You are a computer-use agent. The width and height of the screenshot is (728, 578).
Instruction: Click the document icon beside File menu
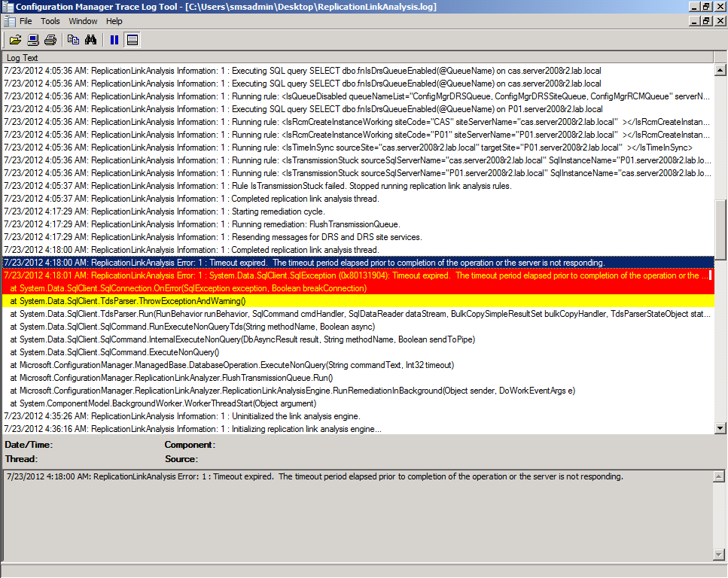coord(9,21)
